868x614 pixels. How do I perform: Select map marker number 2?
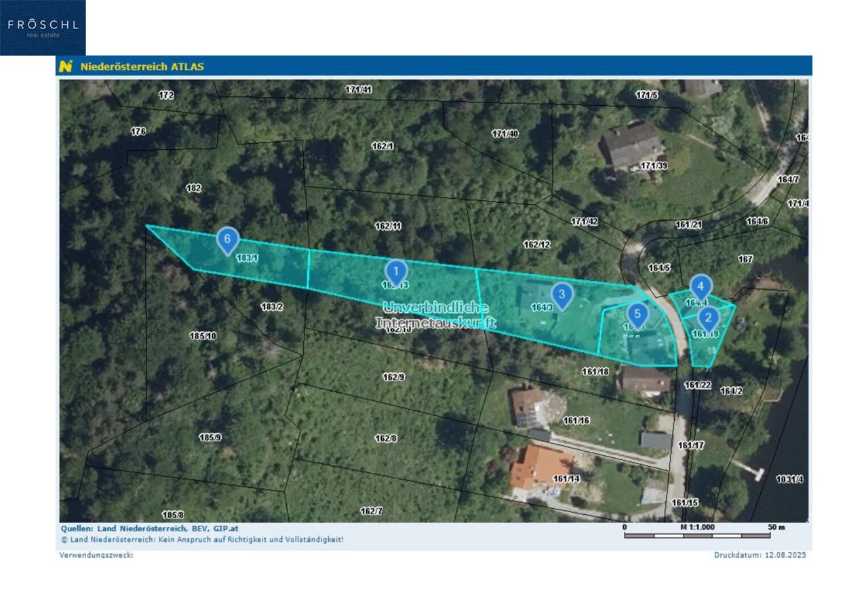pyautogui.click(x=708, y=318)
